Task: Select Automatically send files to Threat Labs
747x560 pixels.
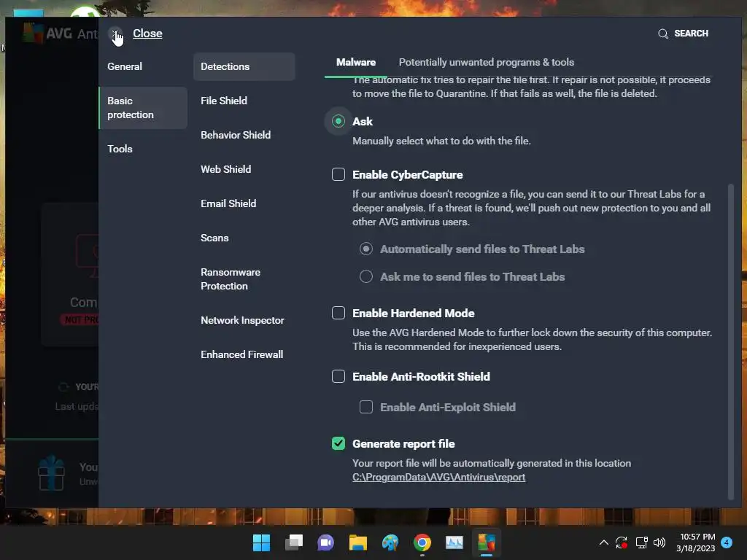Action: coord(366,249)
